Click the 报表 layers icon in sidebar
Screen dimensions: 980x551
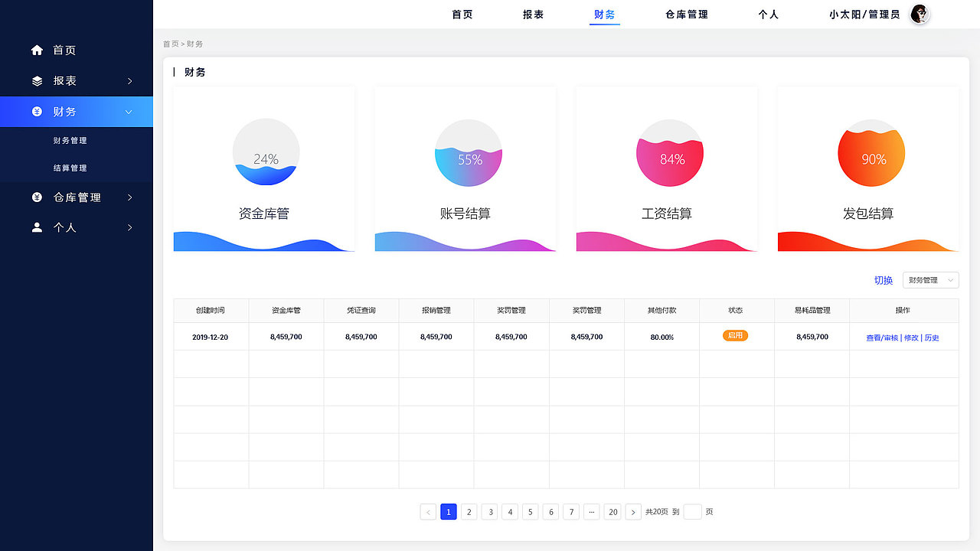pyautogui.click(x=37, y=80)
